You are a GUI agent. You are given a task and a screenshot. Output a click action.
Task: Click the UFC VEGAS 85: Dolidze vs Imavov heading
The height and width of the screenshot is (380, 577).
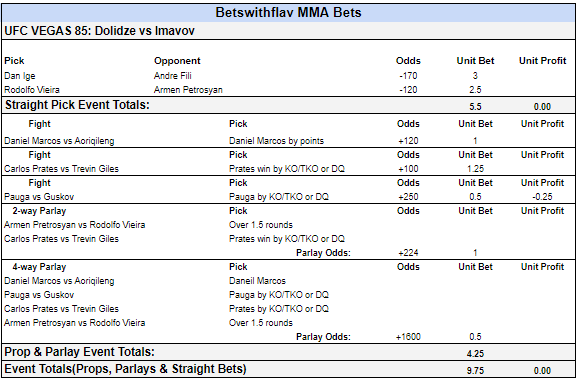point(99,31)
